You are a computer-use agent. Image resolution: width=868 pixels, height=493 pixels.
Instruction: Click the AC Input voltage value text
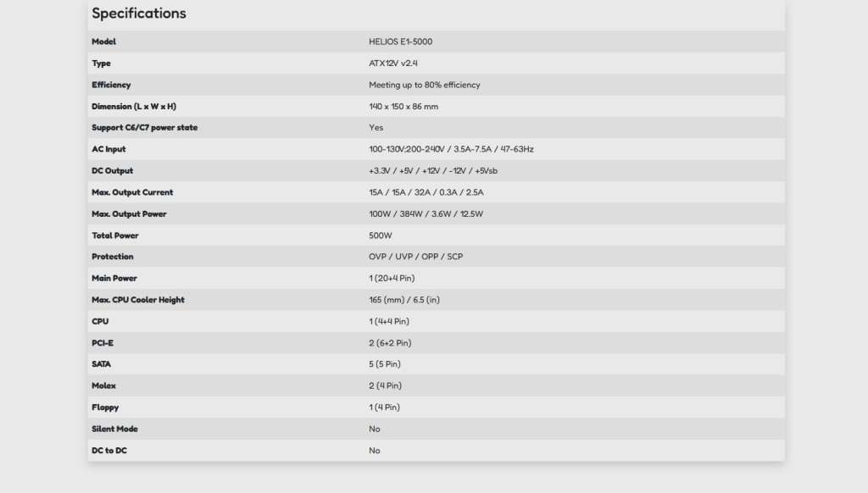pyautogui.click(x=451, y=149)
